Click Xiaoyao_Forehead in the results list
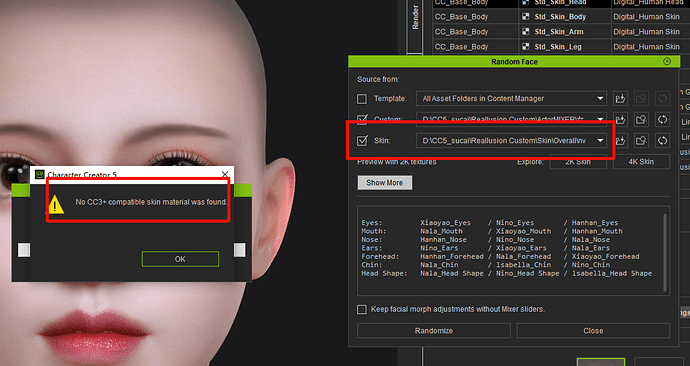690x366 pixels. tap(606, 256)
